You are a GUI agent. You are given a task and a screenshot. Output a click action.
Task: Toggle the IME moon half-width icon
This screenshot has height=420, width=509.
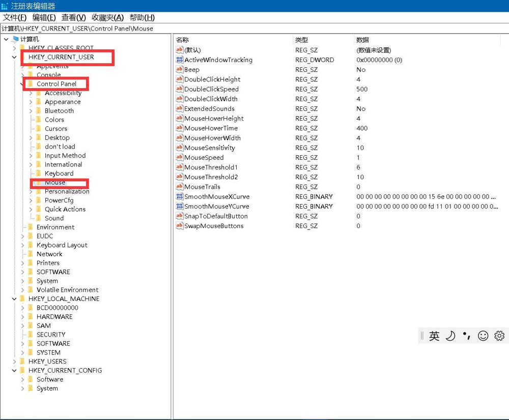pos(450,335)
